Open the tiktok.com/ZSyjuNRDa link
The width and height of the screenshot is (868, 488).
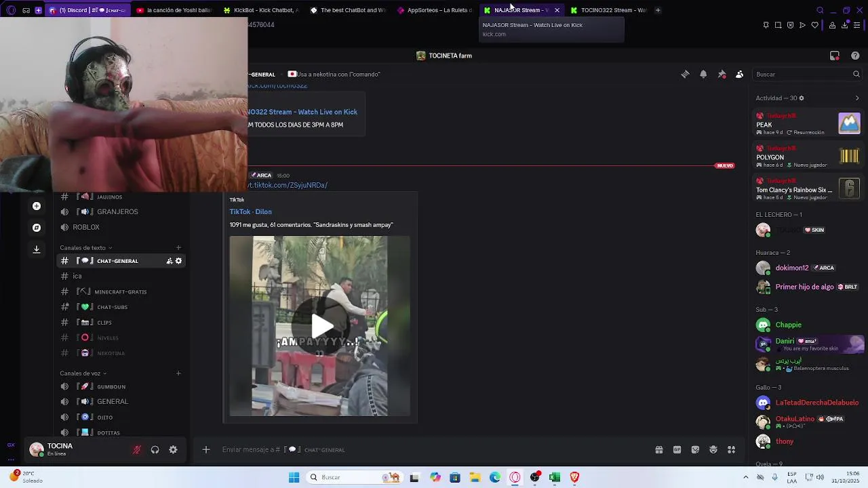point(288,185)
